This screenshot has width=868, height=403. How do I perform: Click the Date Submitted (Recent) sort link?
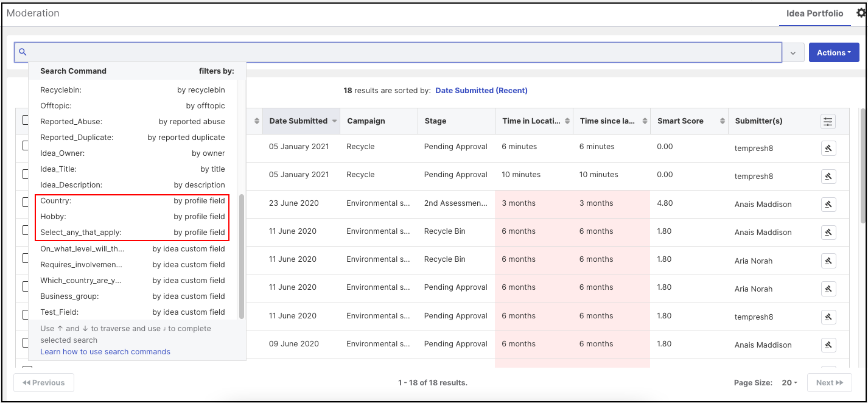click(481, 91)
